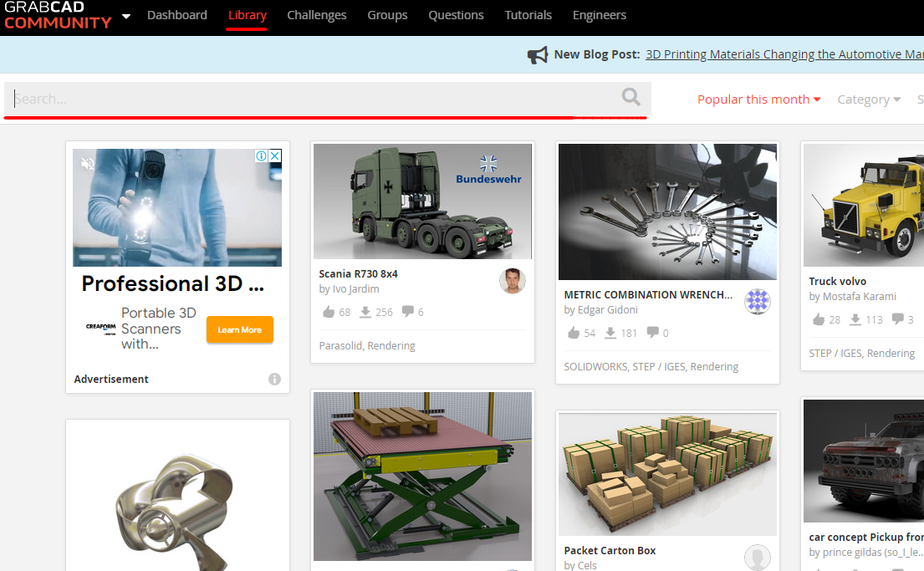Open the Groups tab
Screen dimensions: 924x571
(387, 15)
